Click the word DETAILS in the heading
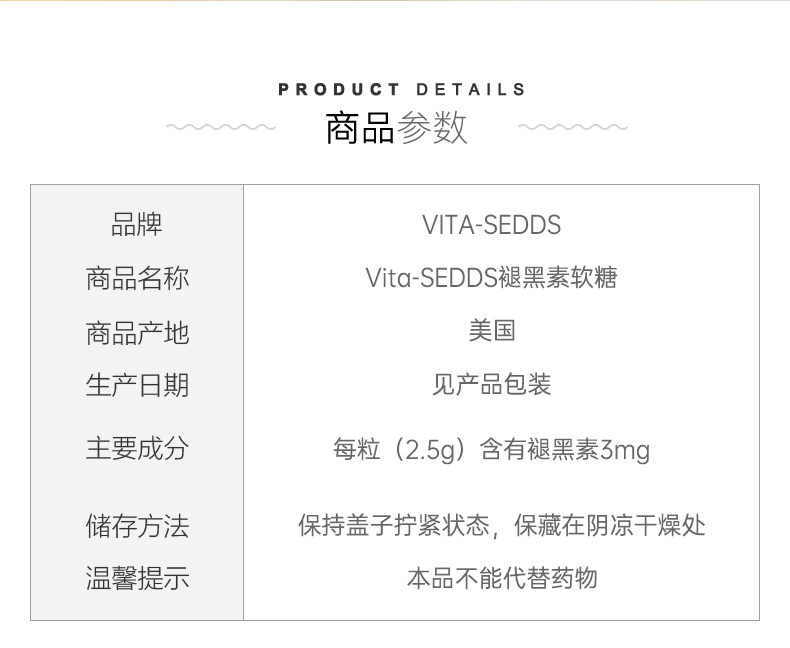This screenshot has height=648, width=790. [x=470, y=90]
